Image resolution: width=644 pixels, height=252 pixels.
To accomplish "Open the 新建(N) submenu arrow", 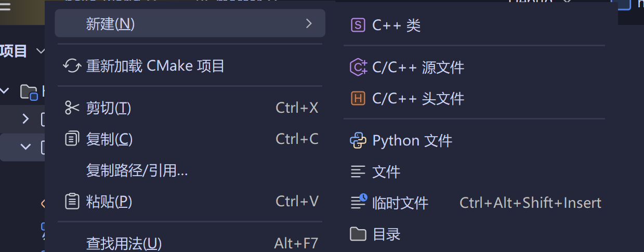I will (x=309, y=23).
